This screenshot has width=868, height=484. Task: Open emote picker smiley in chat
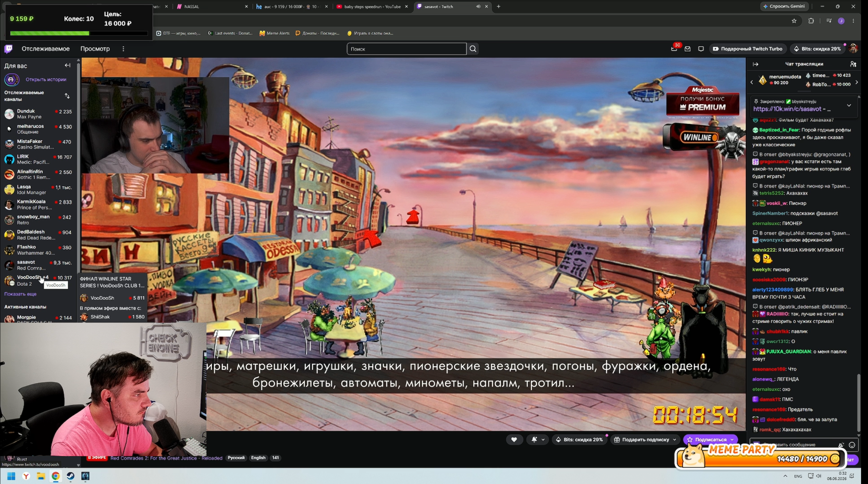tap(852, 445)
